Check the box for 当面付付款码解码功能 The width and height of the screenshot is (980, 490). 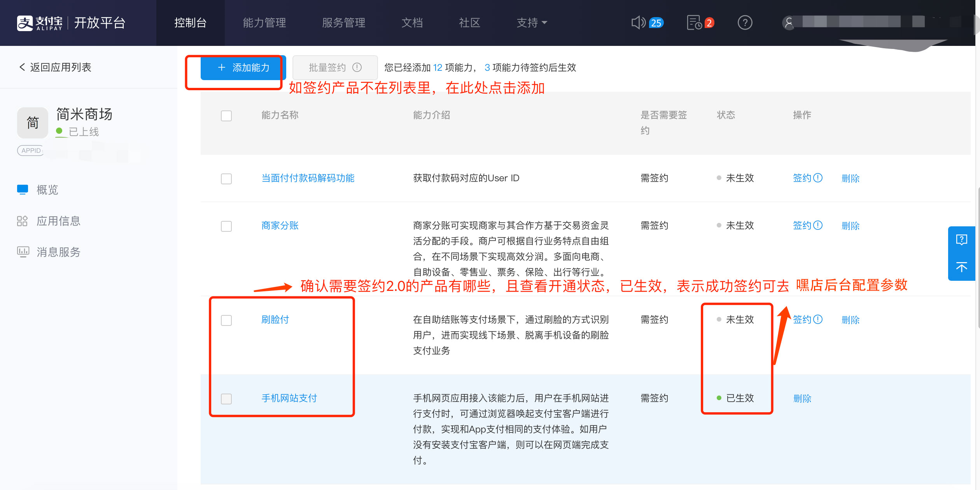[226, 178]
